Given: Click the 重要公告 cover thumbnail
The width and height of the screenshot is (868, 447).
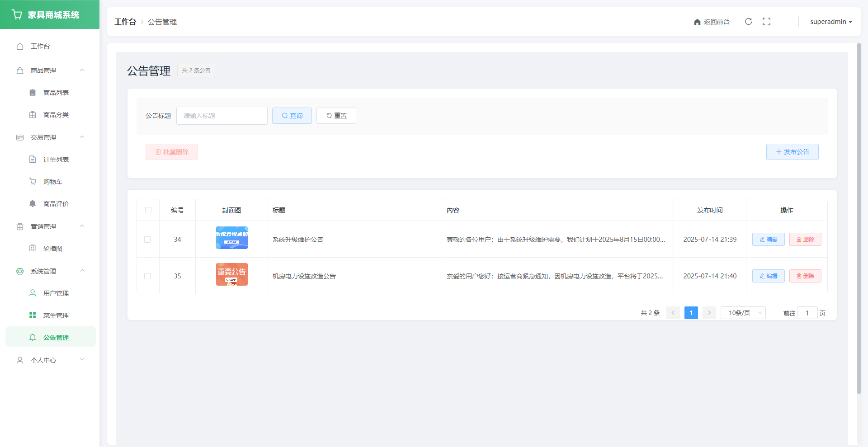Looking at the screenshot, I should coord(231,274).
